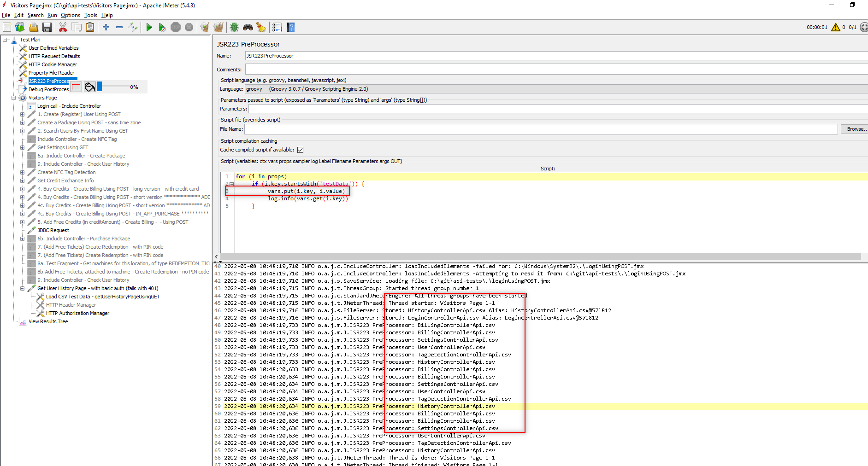Collapse all nodes with minus icon

click(119, 27)
